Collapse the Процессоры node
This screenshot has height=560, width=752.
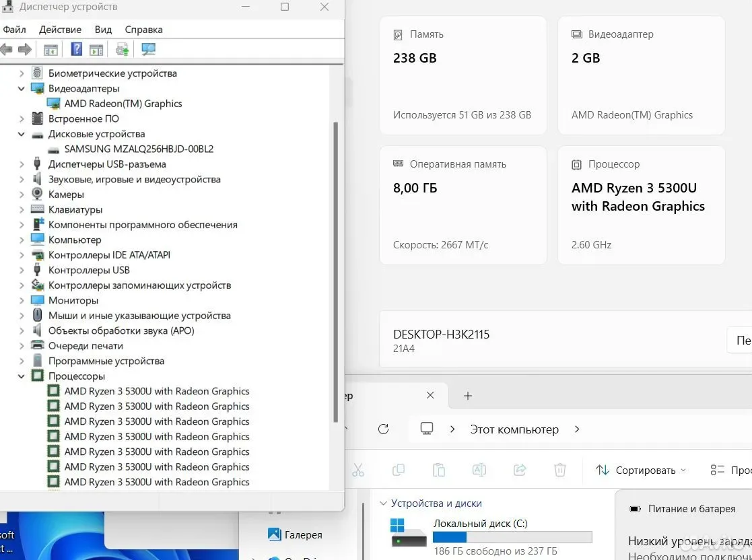coord(22,376)
